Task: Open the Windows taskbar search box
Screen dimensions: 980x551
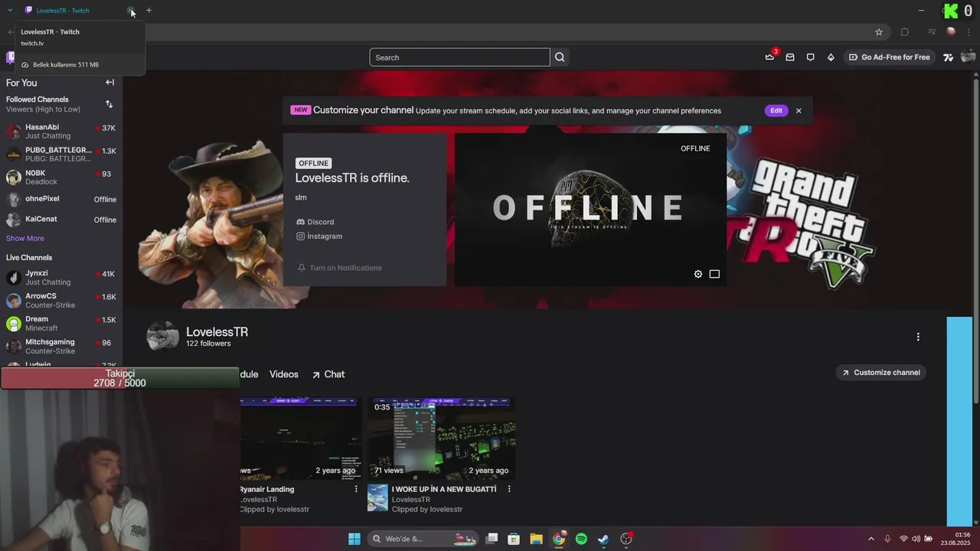Action: coord(423,539)
